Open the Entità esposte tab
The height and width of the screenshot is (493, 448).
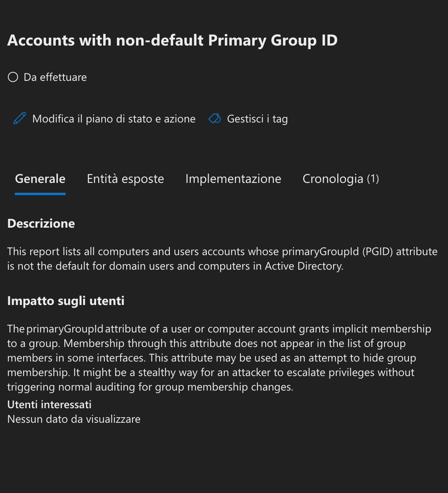tap(125, 179)
